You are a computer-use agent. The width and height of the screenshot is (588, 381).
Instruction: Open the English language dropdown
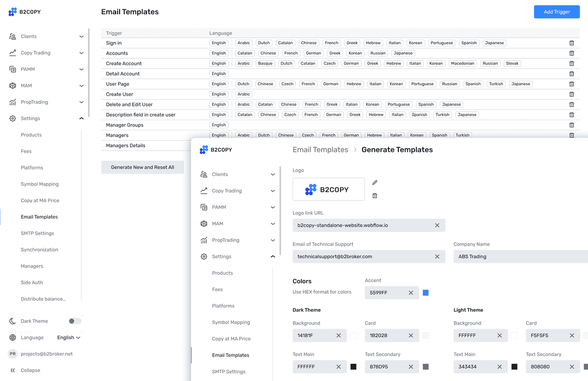tap(68, 337)
